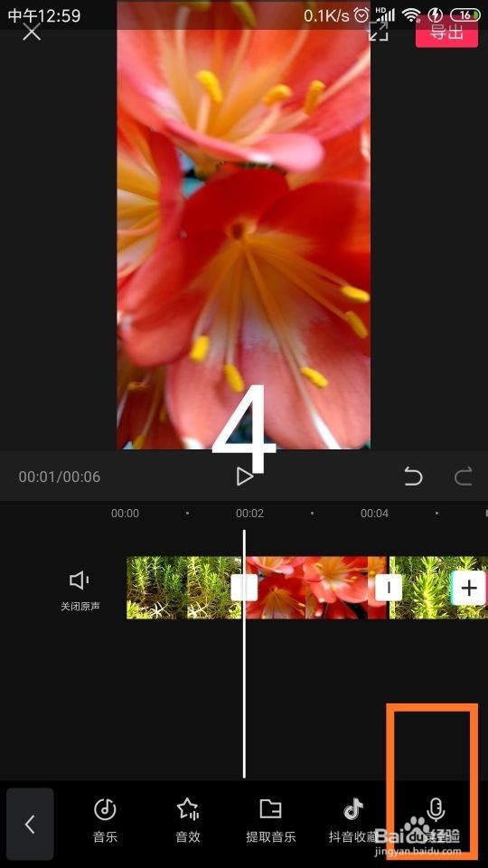Select the first grass clip thumbnail
Viewport: 488px width, 868px height.
point(184,588)
